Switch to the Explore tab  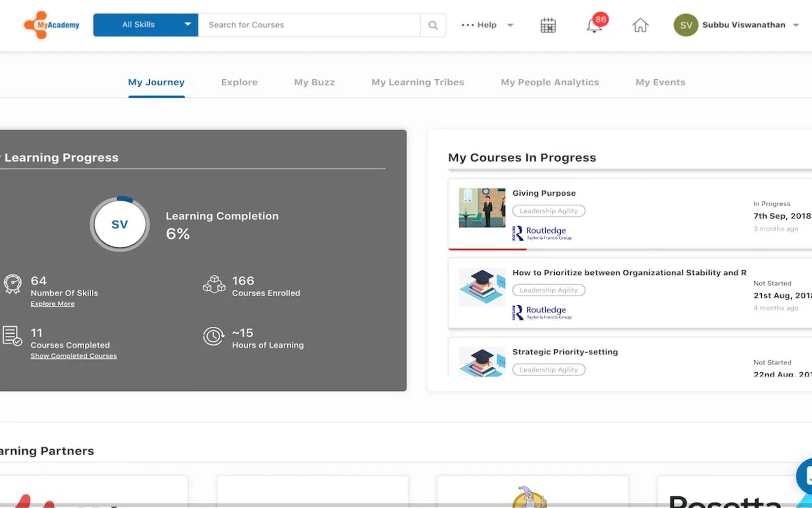[240, 82]
